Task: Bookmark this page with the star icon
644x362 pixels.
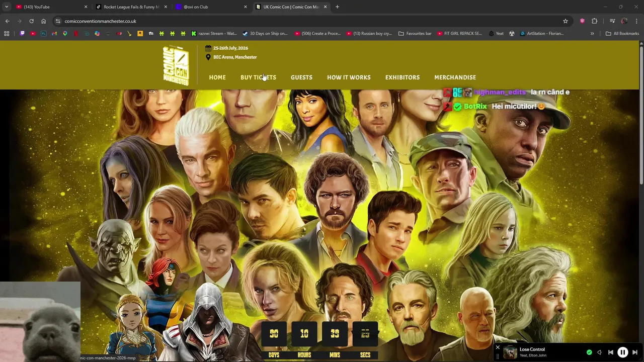Action: click(x=566, y=21)
